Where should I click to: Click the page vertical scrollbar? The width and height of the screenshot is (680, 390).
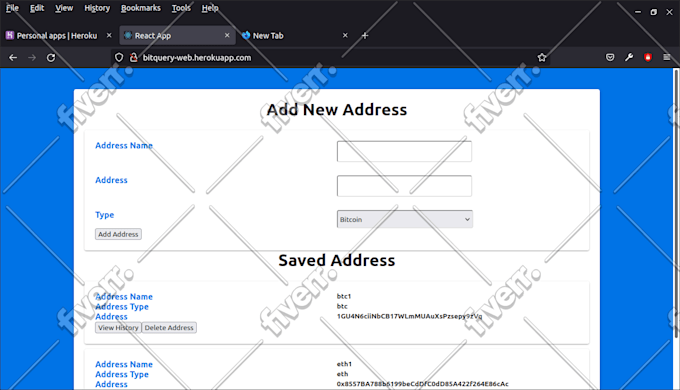click(676, 204)
